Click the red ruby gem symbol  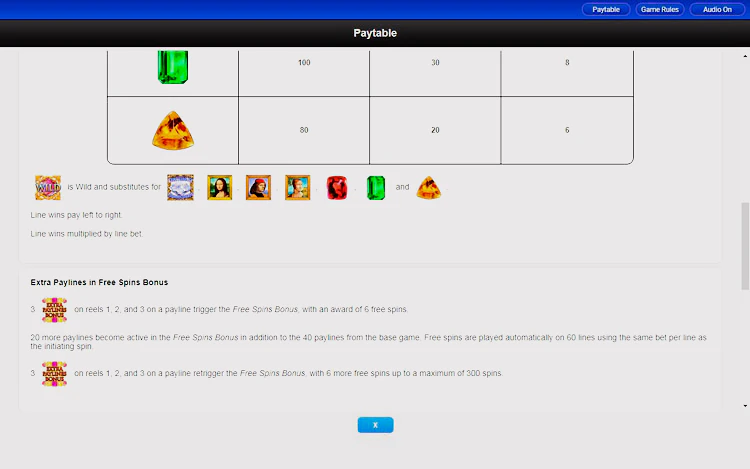[337, 187]
